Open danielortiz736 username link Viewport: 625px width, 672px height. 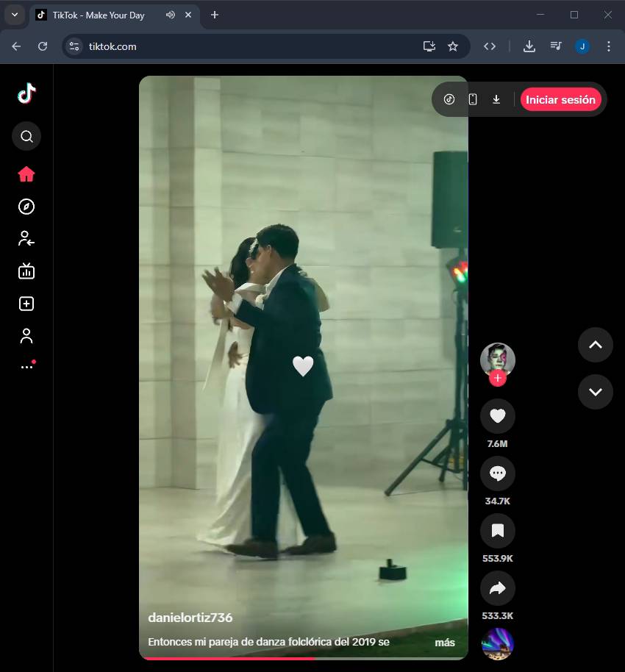point(190,618)
